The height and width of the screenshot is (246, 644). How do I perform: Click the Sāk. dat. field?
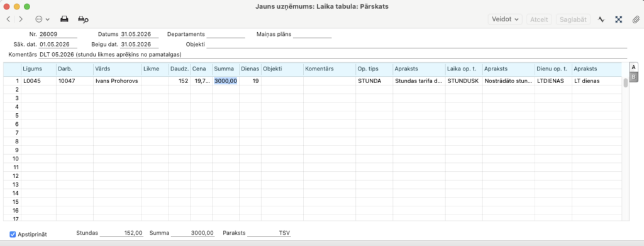pos(58,44)
